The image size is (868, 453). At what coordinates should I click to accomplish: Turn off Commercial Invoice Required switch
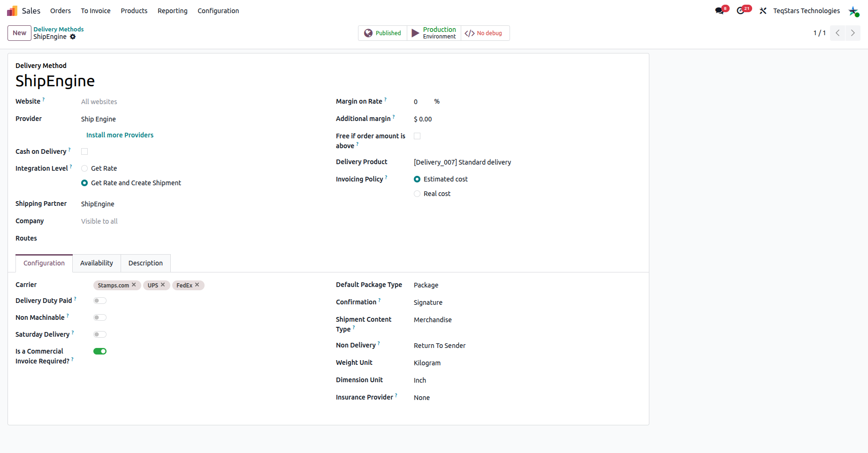(100, 351)
